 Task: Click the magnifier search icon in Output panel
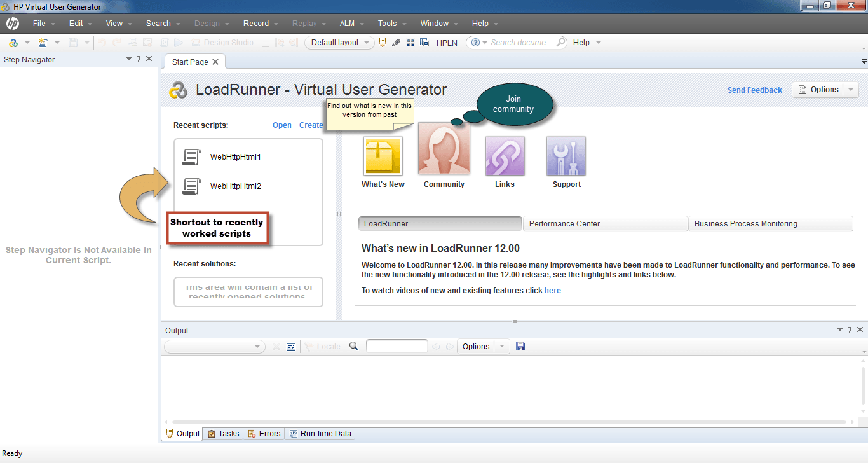(x=354, y=347)
